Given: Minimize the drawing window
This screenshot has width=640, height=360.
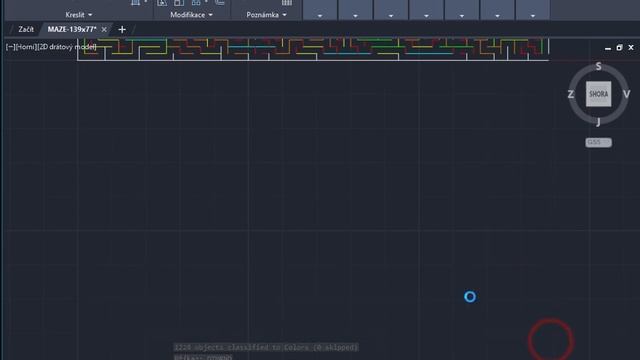Looking at the screenshot, I should click(x=608, y=48).
